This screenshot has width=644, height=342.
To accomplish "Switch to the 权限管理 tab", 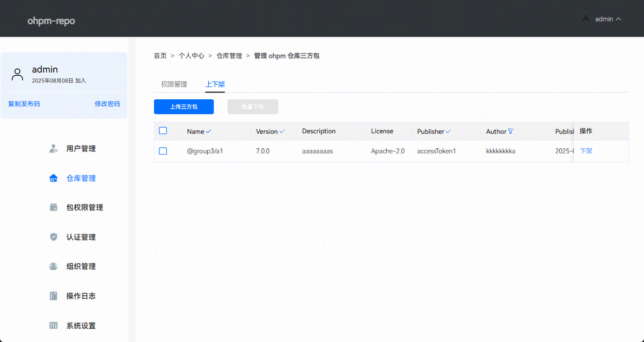I will pos(174,84).
